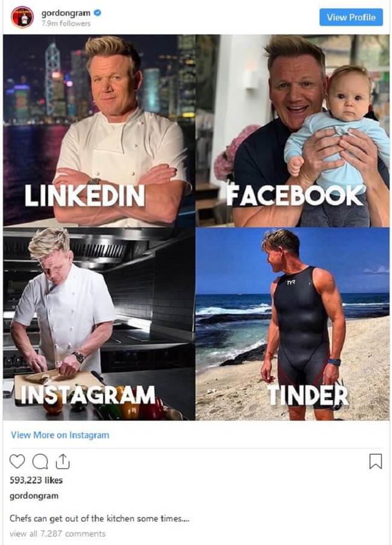
Task: Select the Facebook photo with baby
Action: (292, 131)
